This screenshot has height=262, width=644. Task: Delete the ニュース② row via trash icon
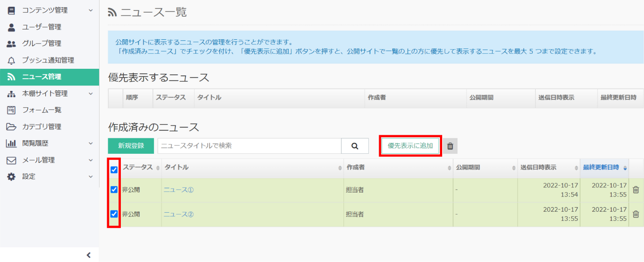pyautogui.click(x=635, y=214)
